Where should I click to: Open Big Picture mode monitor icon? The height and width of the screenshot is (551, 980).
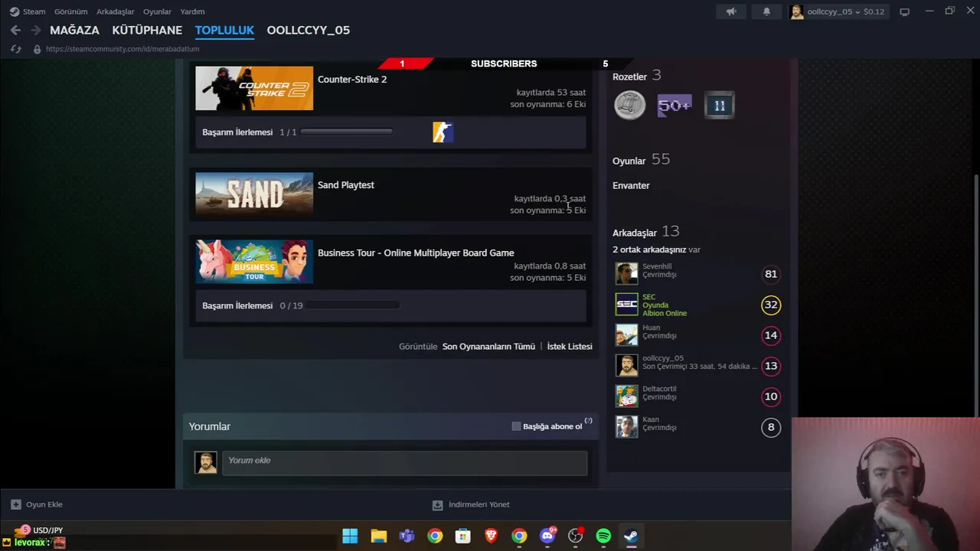[x=904, y=11]
